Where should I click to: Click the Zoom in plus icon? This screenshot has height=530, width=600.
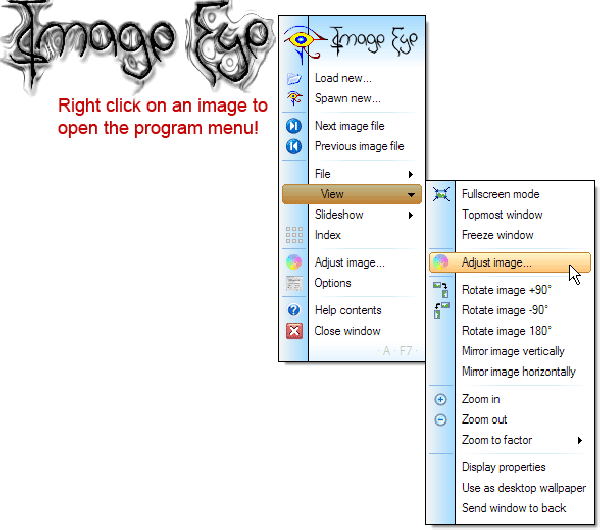tap(440, 400)
